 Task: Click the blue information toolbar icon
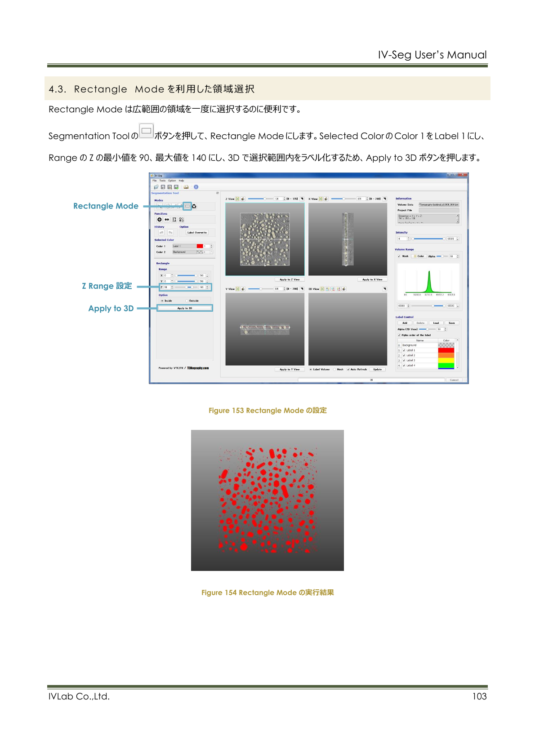pyautogui.click(x=196, y=187)
